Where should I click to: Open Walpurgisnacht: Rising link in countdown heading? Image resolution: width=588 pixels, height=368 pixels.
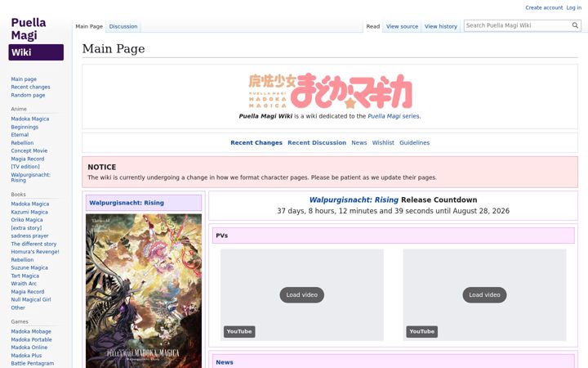tap(354, 200)
